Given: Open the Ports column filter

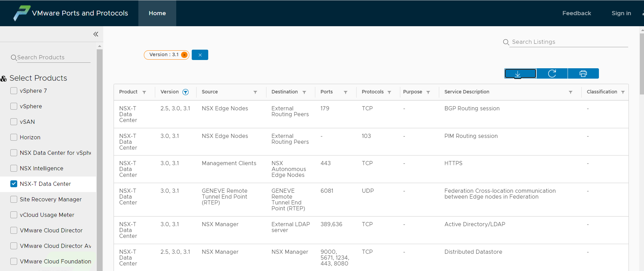Looking at the screenshot, I should tap(346, 92).
